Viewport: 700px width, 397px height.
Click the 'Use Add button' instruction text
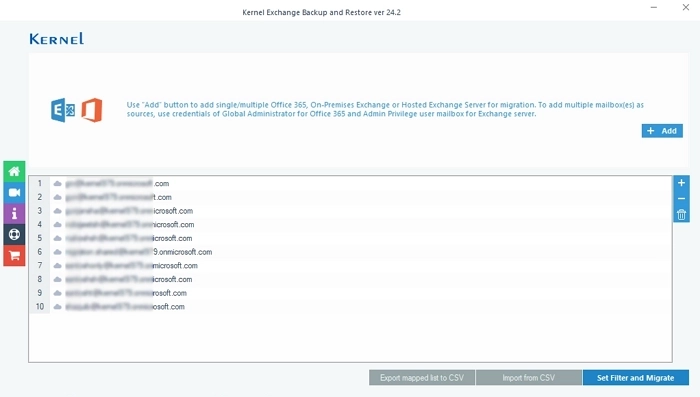pyautogui.click(x=385, y=109)
